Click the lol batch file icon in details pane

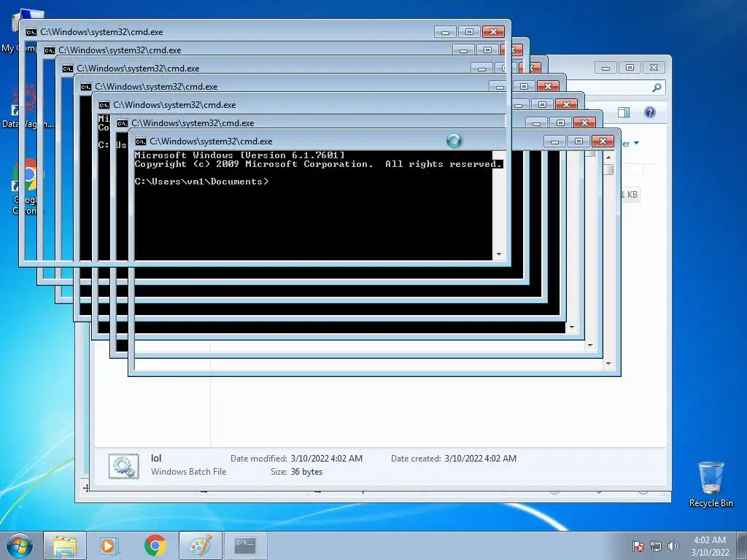click(124, 466)
